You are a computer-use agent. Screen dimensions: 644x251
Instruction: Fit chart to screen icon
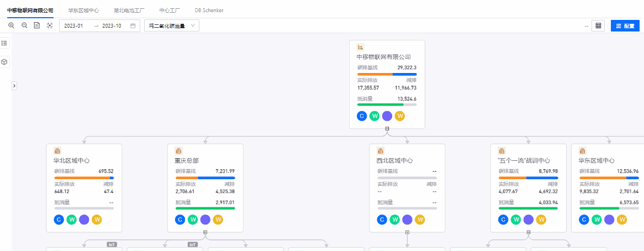(50, 25)
